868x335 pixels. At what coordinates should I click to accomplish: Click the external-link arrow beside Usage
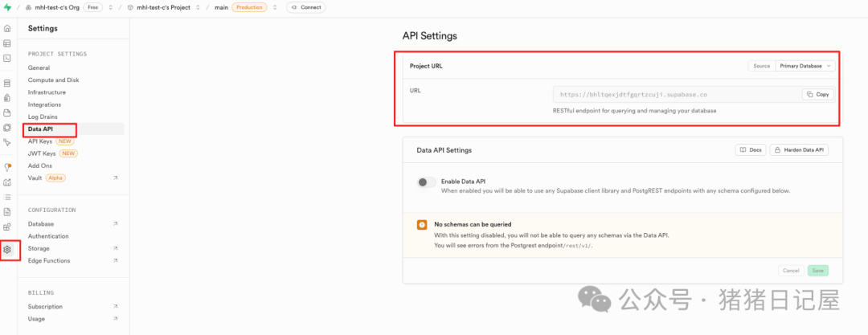coord(115,319)
